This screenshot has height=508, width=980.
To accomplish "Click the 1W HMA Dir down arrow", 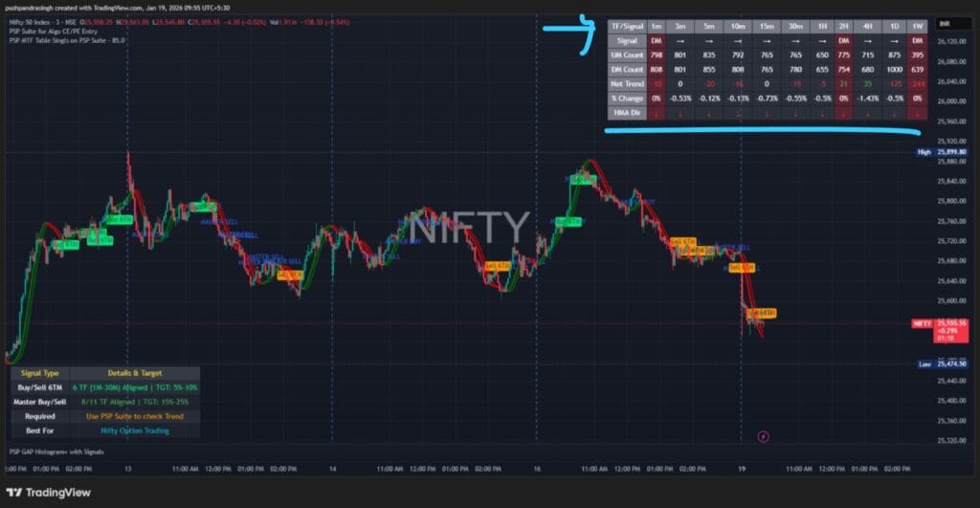I will point(917,113).
